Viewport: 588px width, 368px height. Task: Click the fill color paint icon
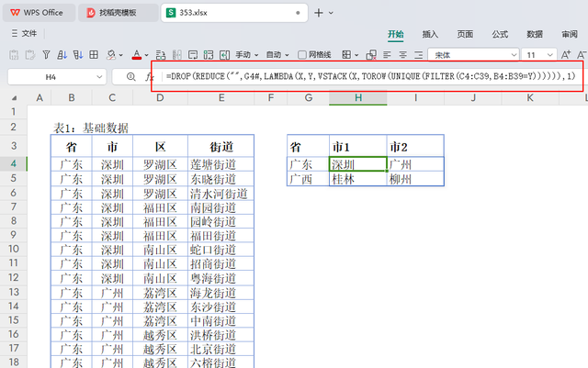[x=111, y=55]
